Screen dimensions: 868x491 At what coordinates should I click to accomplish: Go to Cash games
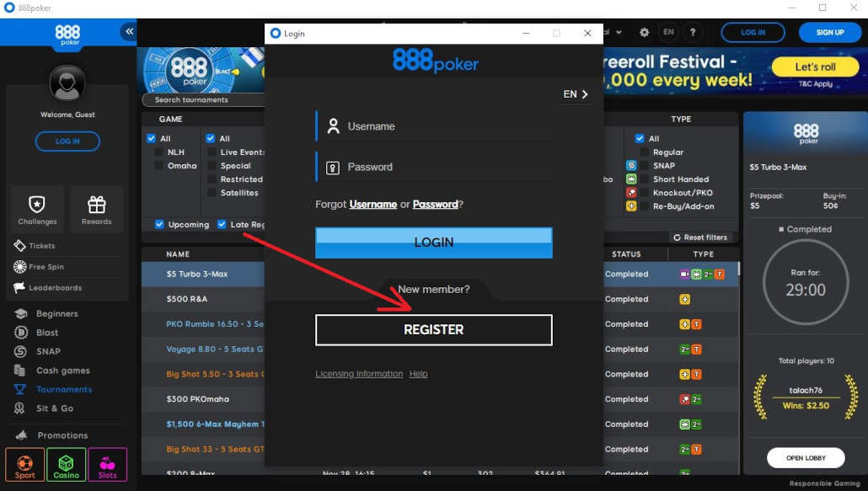(x=51, y=371)
